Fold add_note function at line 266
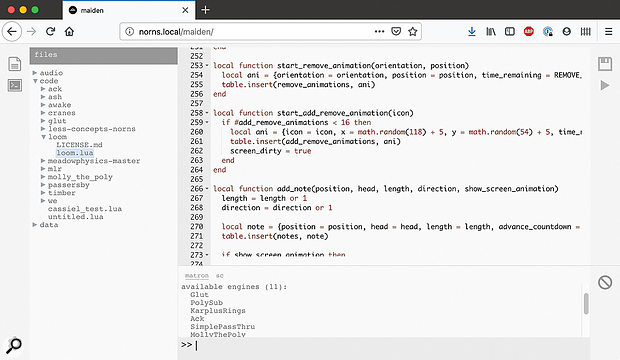The image size is (620, 360). [207, 189]
